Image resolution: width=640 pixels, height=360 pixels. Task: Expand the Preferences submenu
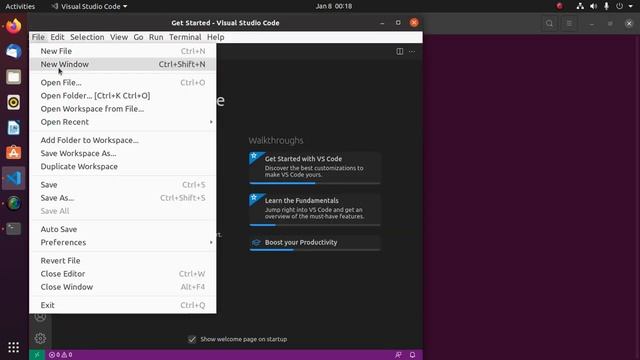point(122,242)
